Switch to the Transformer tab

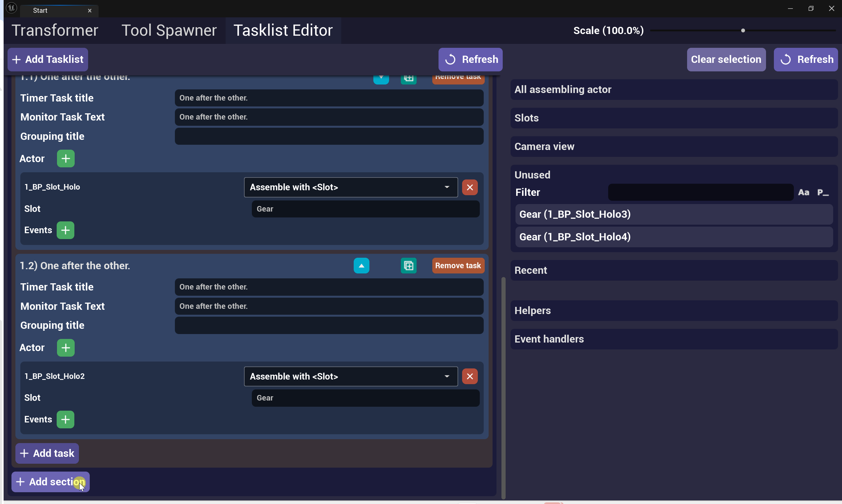click(x=55, y=30)
